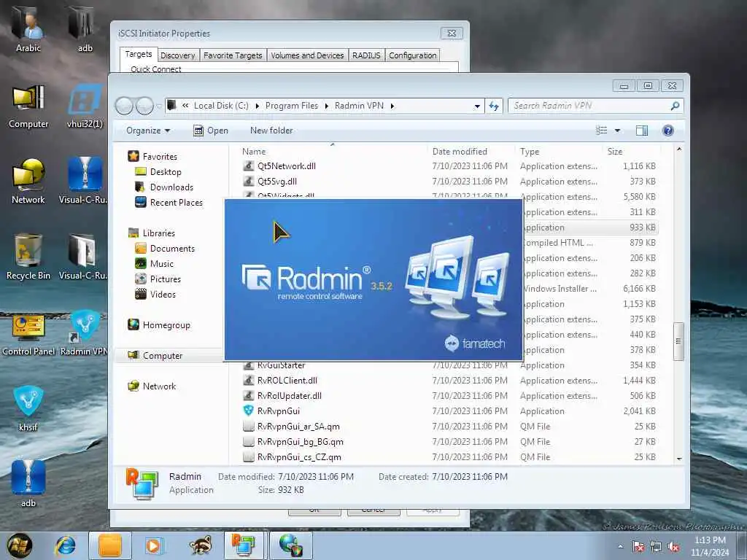
Task: Click the Open toolbar button
Action: point(211,131)
